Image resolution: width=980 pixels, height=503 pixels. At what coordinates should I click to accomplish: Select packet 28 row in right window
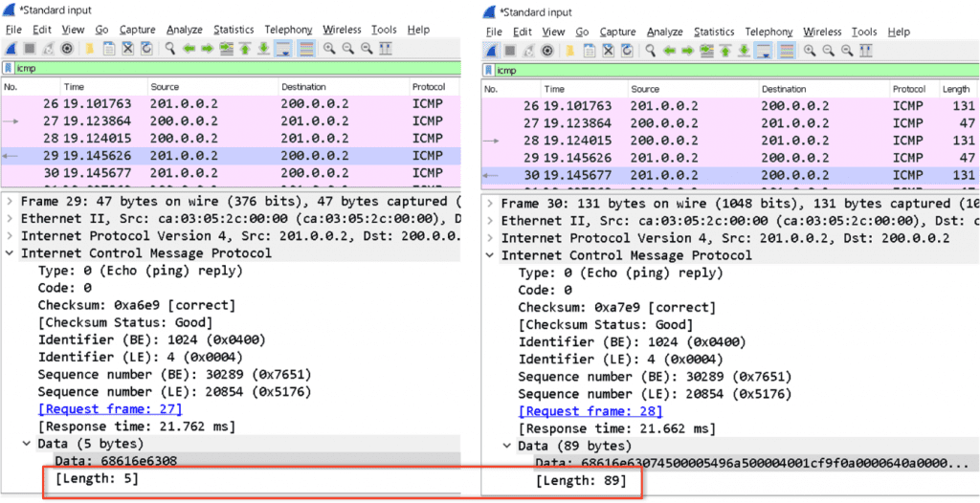pyautogui.click(x=730, y=141)
